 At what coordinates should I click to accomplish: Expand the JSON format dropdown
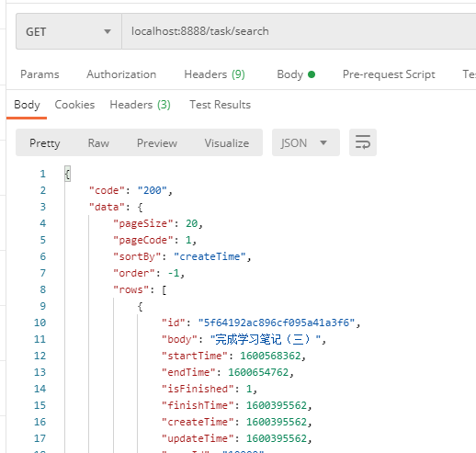point(306,142)
